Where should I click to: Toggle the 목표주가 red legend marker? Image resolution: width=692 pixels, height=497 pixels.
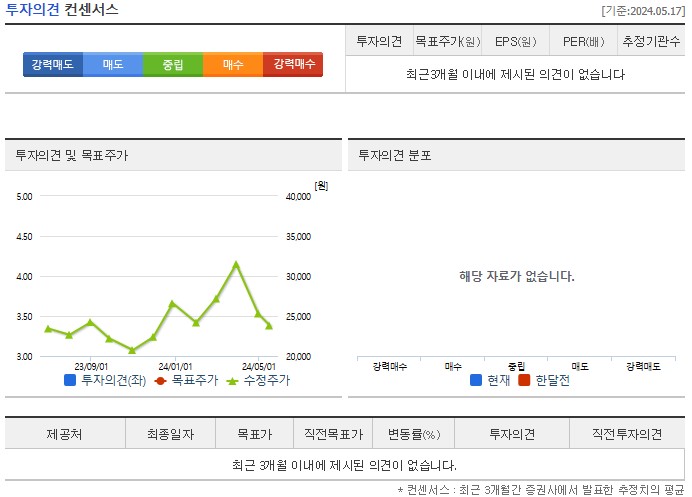point(160,380)
